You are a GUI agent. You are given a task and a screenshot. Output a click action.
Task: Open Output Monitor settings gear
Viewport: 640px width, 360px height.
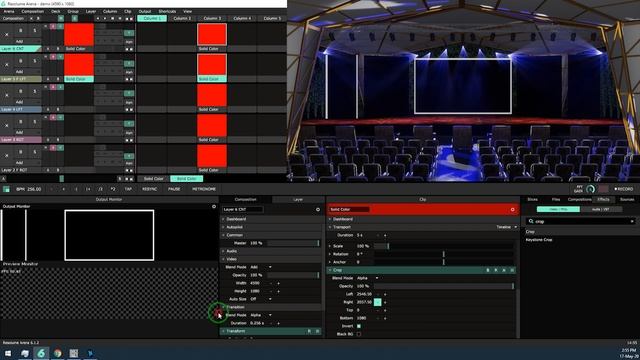(214, 207)
